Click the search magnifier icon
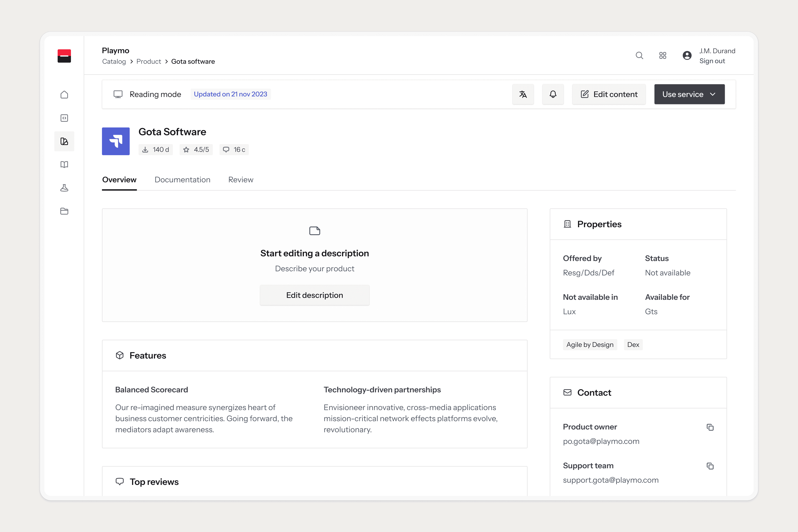This screenshot has height=532, width=798. coord(639,56)
